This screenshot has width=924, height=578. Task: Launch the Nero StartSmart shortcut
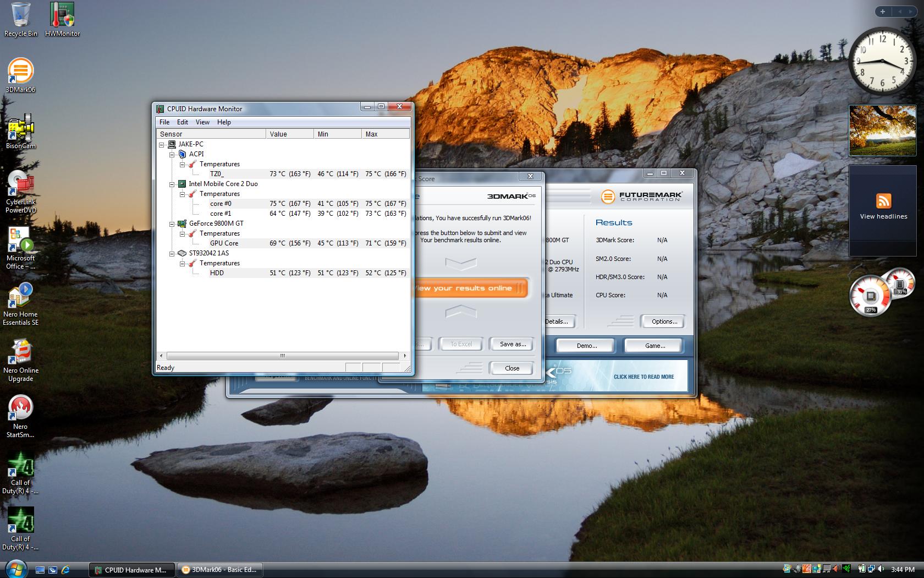click(20, 416)
